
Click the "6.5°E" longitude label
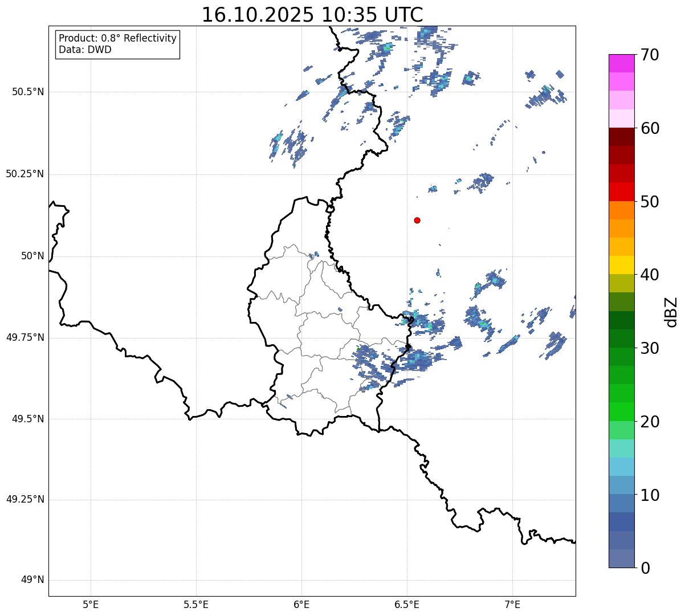click(x=407, y=605)
